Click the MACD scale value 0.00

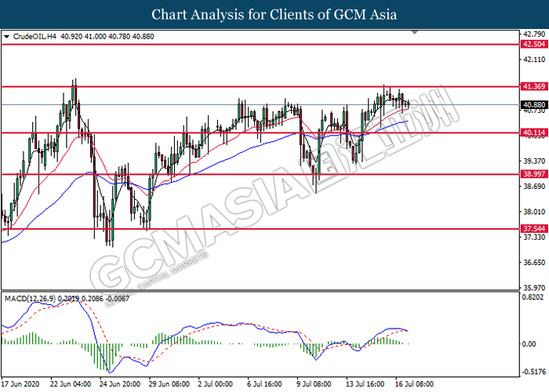(x=529, y=344)
